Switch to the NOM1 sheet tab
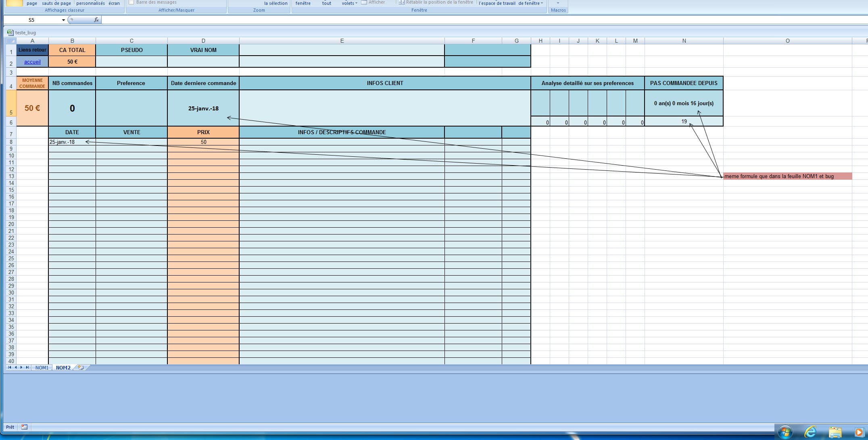 [42, 368]
